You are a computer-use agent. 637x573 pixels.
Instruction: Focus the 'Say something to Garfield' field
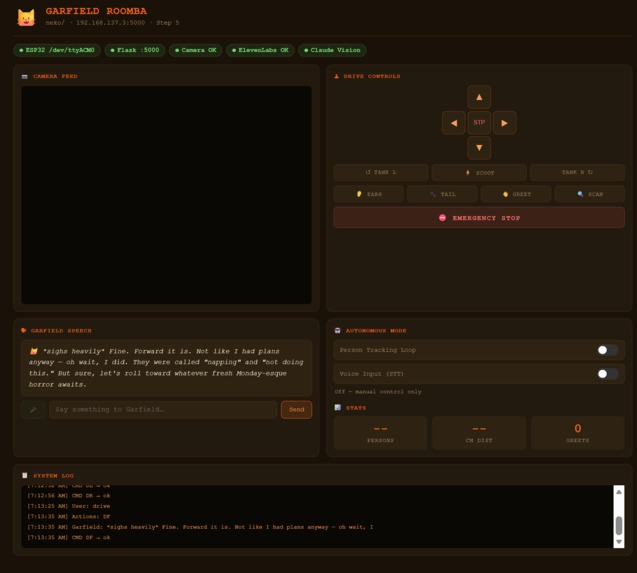163,410
